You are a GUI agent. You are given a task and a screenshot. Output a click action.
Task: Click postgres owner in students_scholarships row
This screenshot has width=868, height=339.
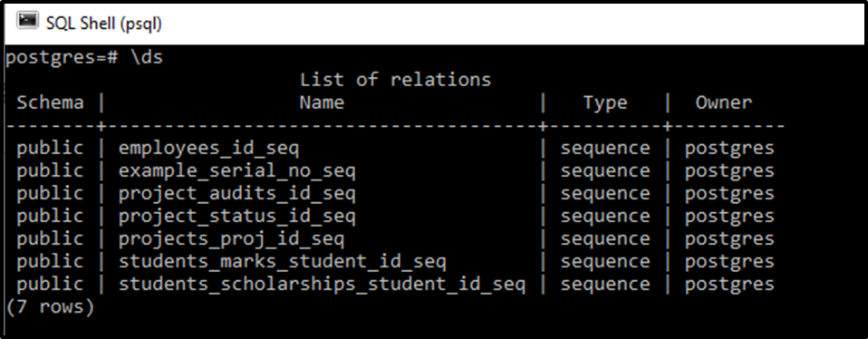729,286
